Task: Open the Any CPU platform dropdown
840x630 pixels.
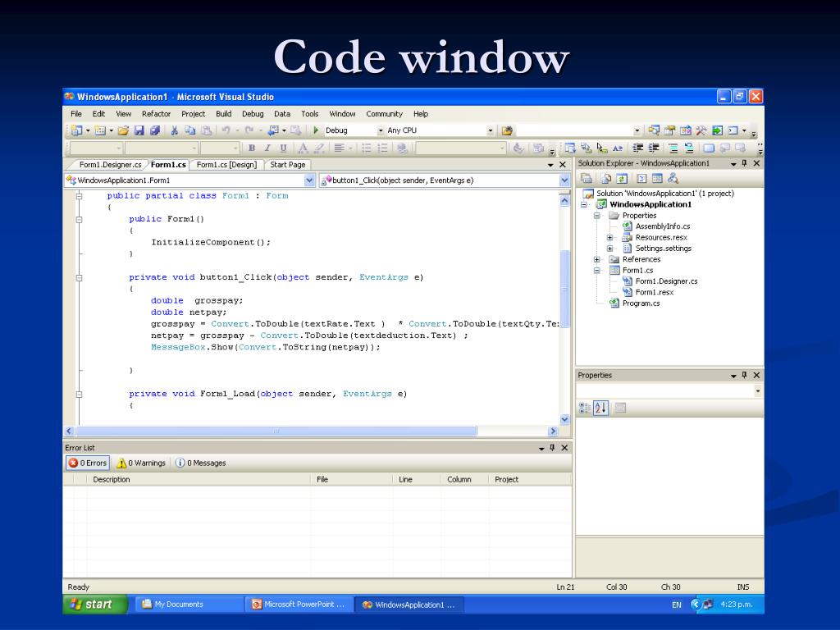Action: coord(490,130)
